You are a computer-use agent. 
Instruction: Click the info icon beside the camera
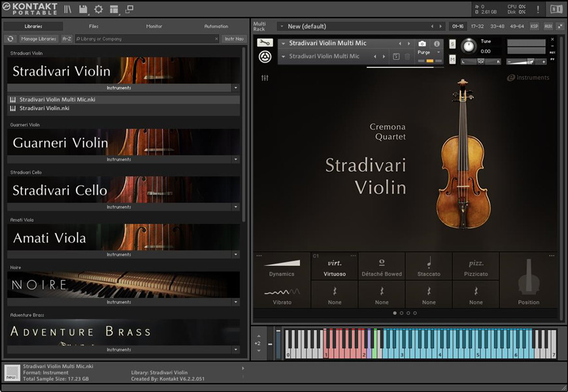click(437, 44)
